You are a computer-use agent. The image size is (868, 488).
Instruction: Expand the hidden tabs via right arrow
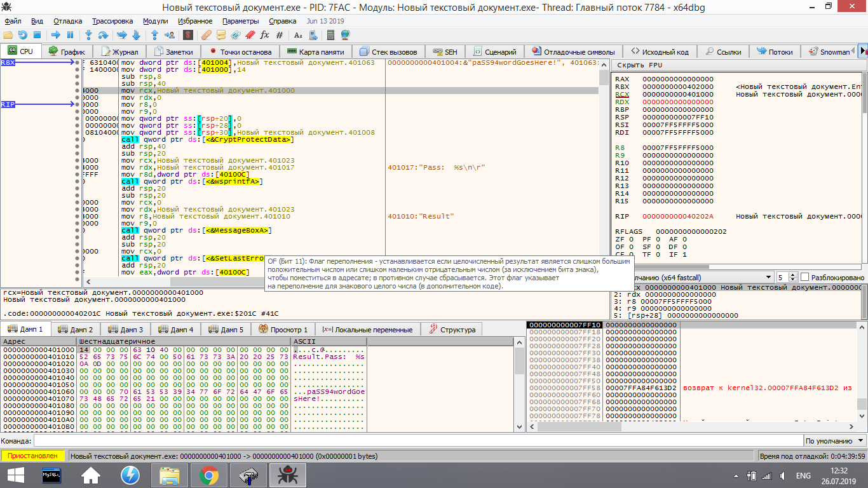pos(862,51)
